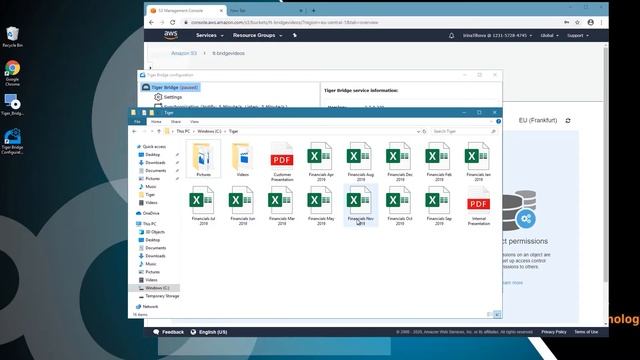
Task: Click the Feedback button in AWS footer
Action: coord(169,332)
